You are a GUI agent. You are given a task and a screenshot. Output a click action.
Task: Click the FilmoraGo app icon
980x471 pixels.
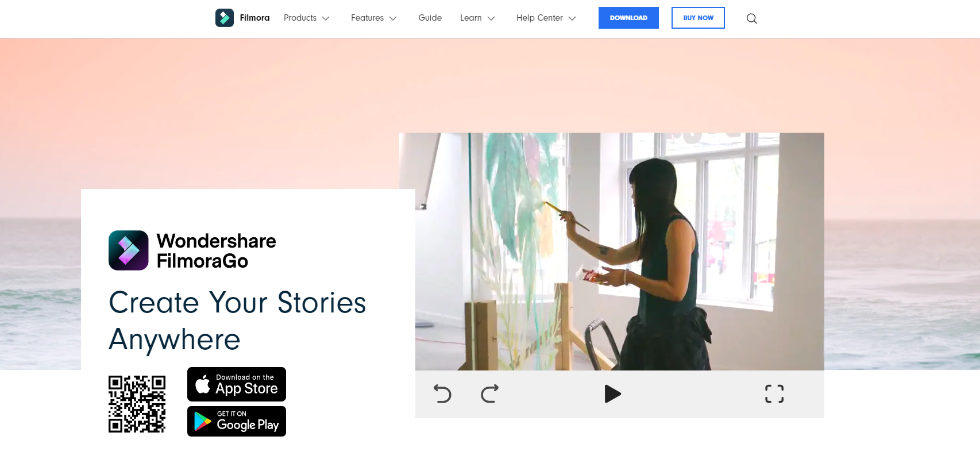[129, 250]
